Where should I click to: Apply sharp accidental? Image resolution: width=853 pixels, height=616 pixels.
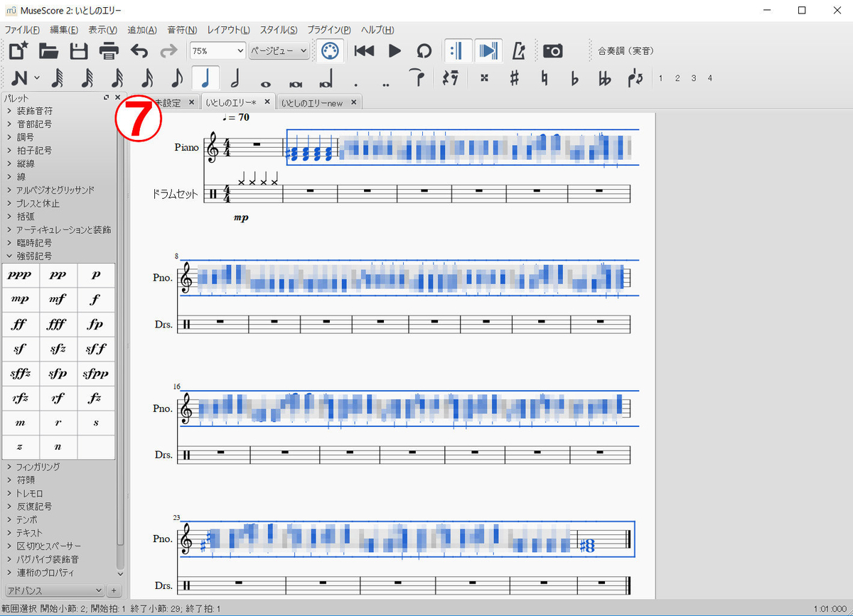(x=515, y=78)
